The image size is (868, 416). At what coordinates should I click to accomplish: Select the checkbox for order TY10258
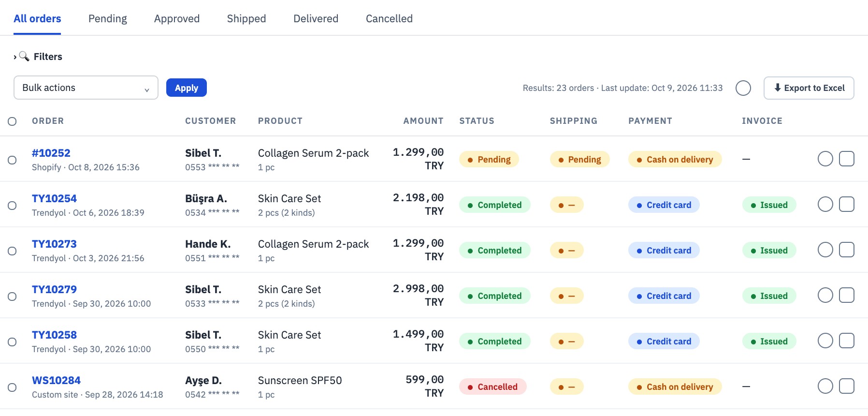coord(12,342)
